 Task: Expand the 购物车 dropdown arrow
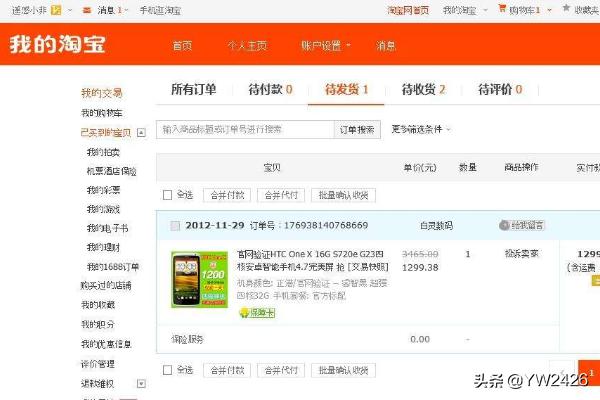[549, 10]
